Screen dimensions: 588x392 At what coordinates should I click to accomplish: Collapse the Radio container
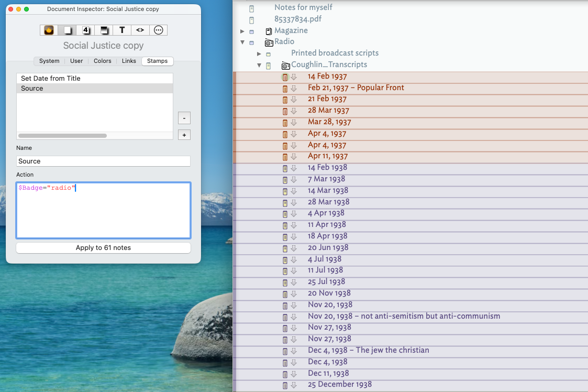[242, 42]
